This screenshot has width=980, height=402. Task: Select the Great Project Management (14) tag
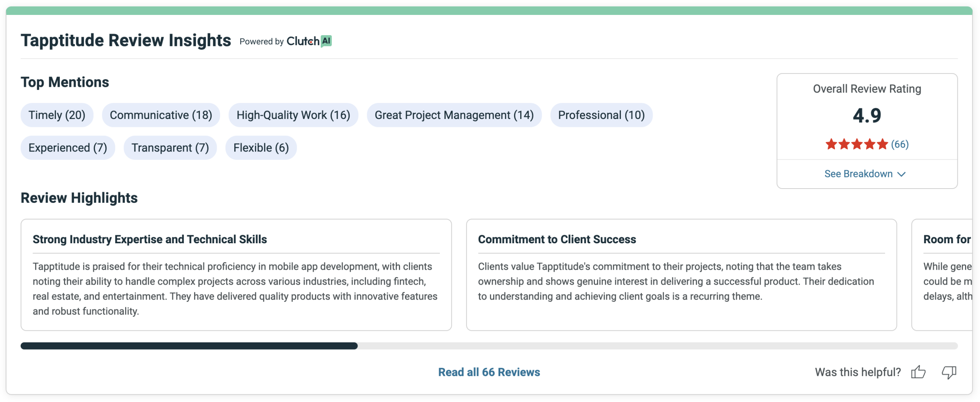click(454, 115)
